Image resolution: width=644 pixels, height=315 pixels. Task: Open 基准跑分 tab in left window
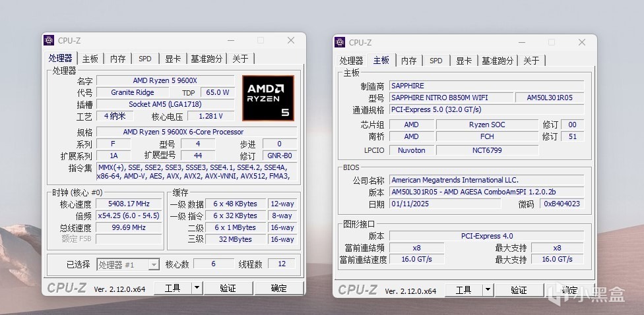(207, 59)
